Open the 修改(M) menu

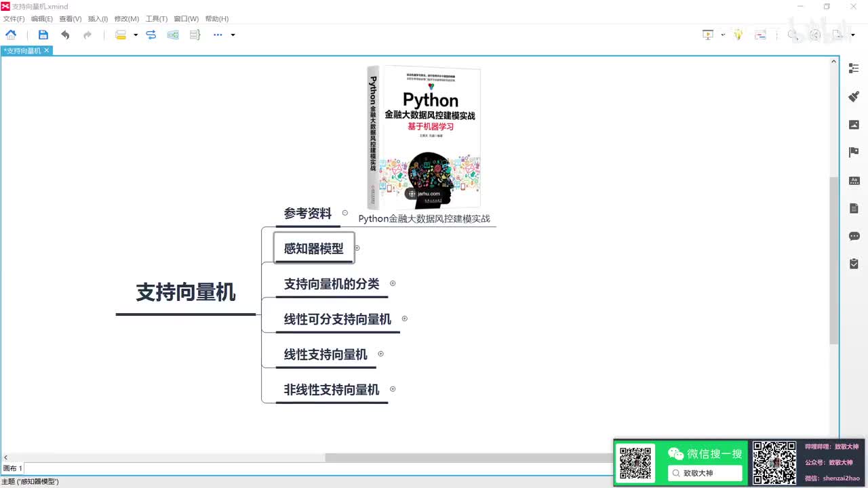[x=126, y=19]
